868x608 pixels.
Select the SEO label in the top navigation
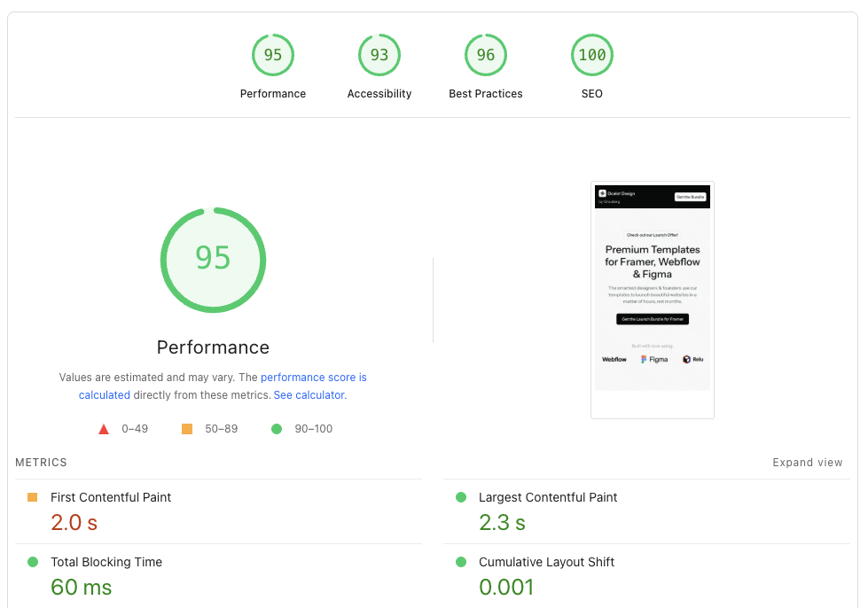(x=591, y=93)
